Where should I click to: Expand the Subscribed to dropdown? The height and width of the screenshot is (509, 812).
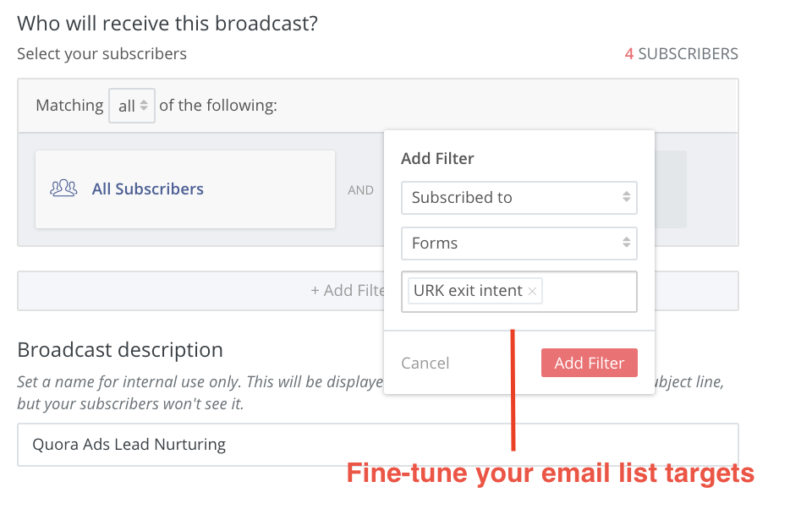tap(518, 197)
